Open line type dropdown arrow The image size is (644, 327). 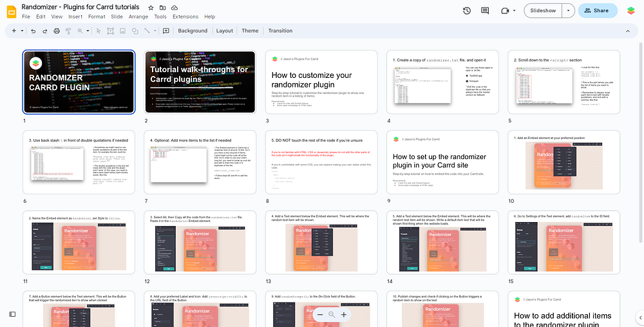pos(155,31)
